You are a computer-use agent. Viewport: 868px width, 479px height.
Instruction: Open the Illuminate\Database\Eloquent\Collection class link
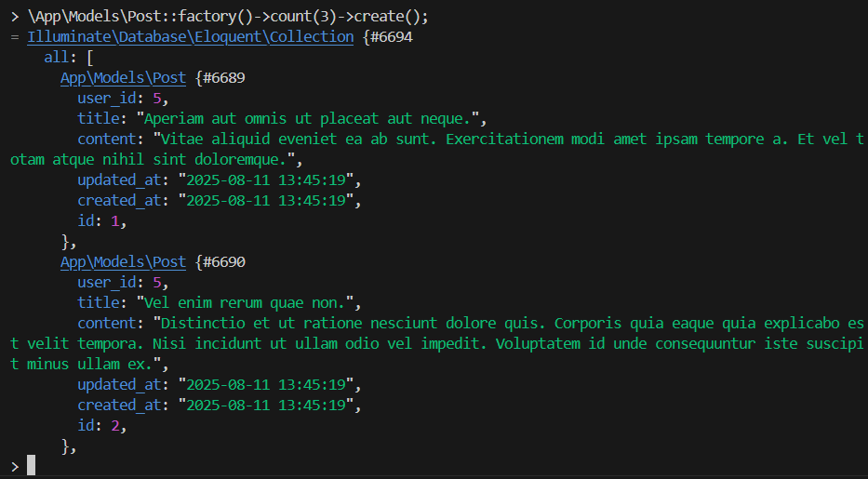(x=190, y=37)
